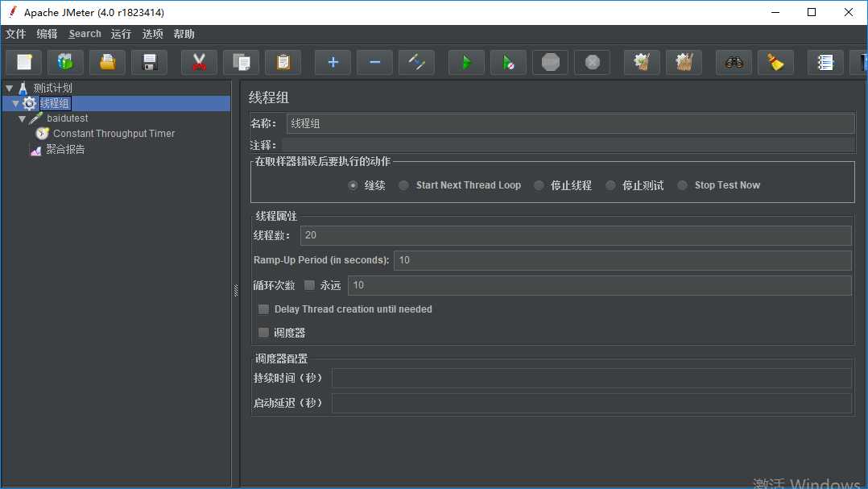Screen dimensions: 868x489
Task: Save the test plan with floppy icon
Action: coord(150,62)
